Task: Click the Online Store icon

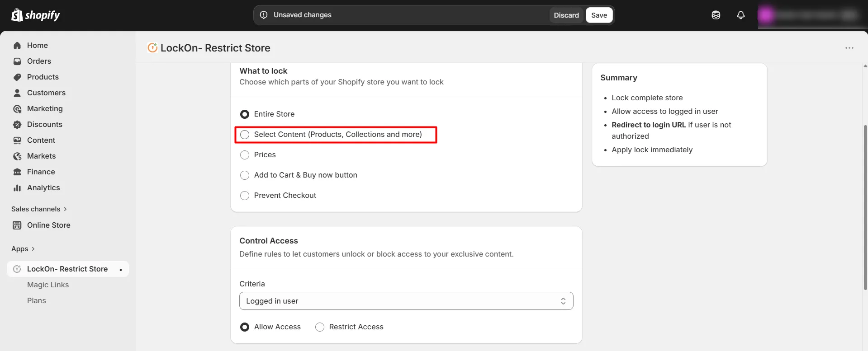Action: pos(17,225)
